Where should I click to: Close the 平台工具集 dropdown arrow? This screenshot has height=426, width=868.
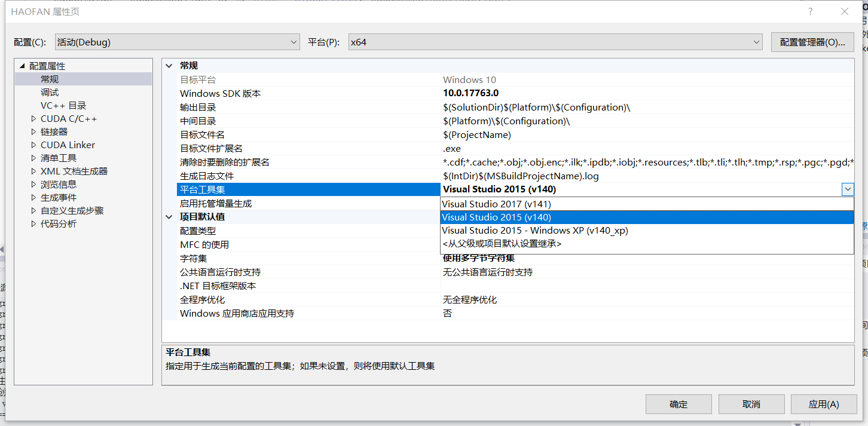(x=848, y=189)
